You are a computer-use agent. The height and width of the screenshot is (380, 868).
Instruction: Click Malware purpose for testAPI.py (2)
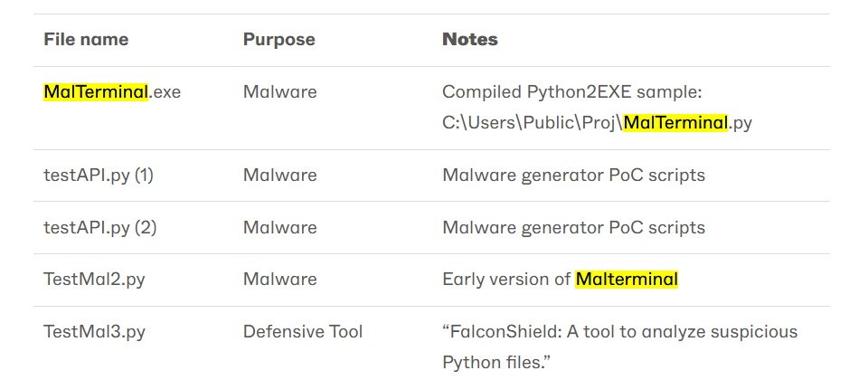point(279,228)
